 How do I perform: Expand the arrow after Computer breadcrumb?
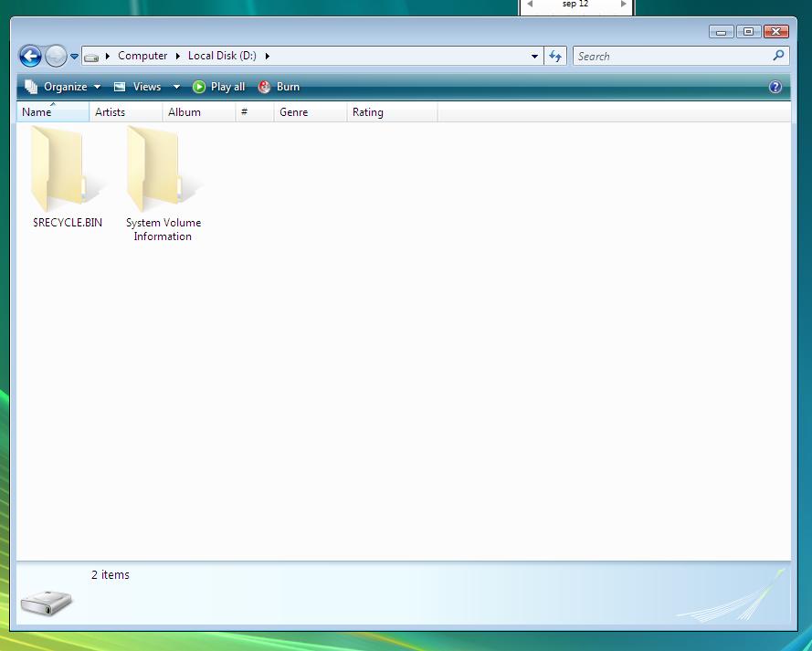pos(177,56)
